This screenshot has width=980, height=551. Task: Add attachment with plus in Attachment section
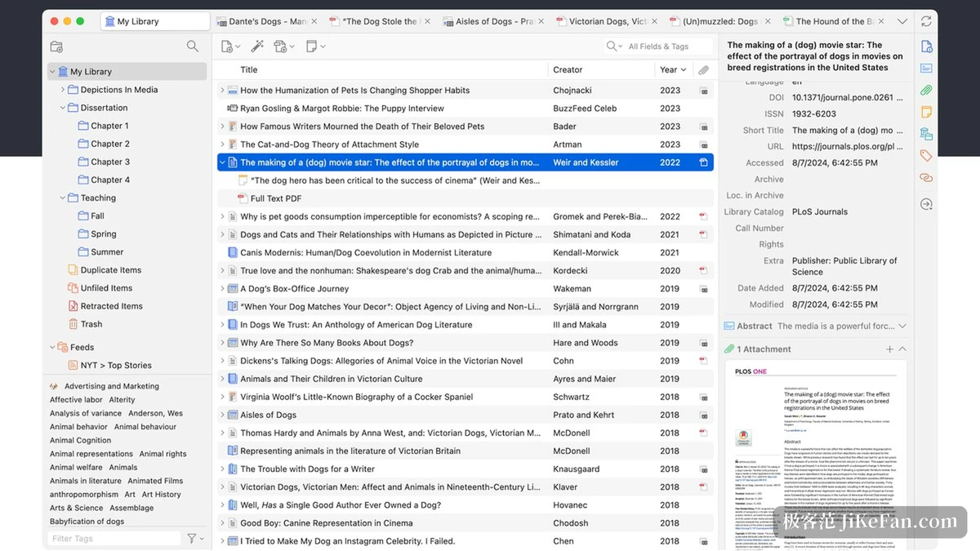[x=890, y=349]
